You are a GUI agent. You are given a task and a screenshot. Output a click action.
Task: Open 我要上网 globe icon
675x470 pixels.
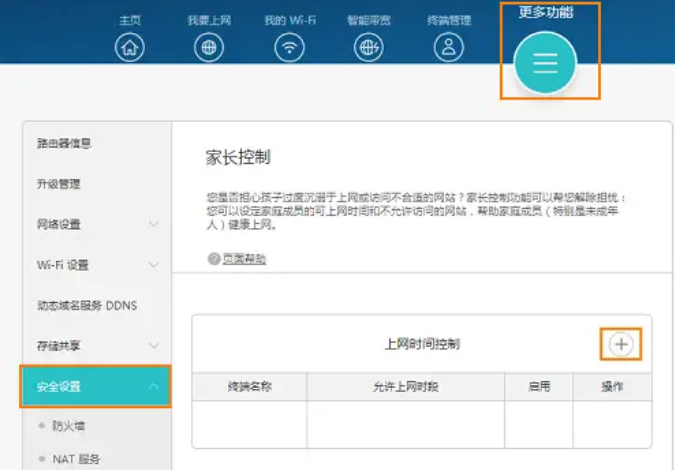pos(209,46)
